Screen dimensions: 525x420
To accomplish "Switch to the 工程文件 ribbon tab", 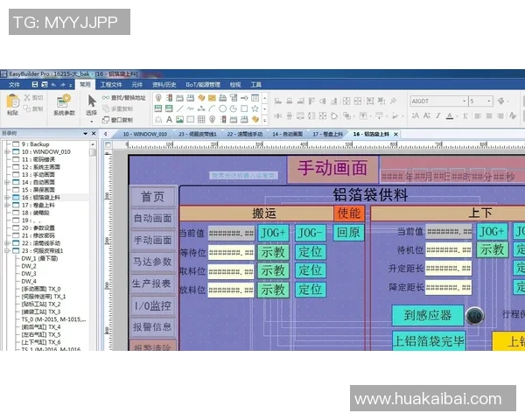I will (x=111, y=85).
